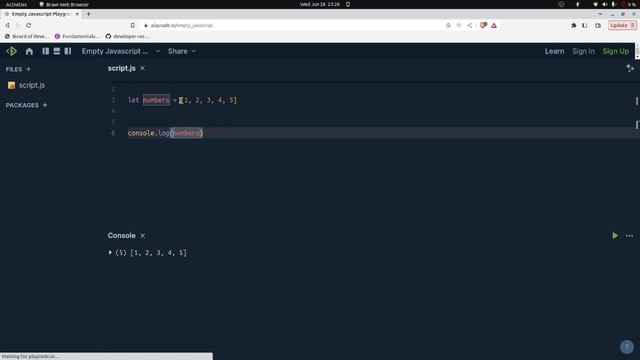Open the developer-res GitHub bookmark
Screen dimensions: 640x360
(127, 36)
